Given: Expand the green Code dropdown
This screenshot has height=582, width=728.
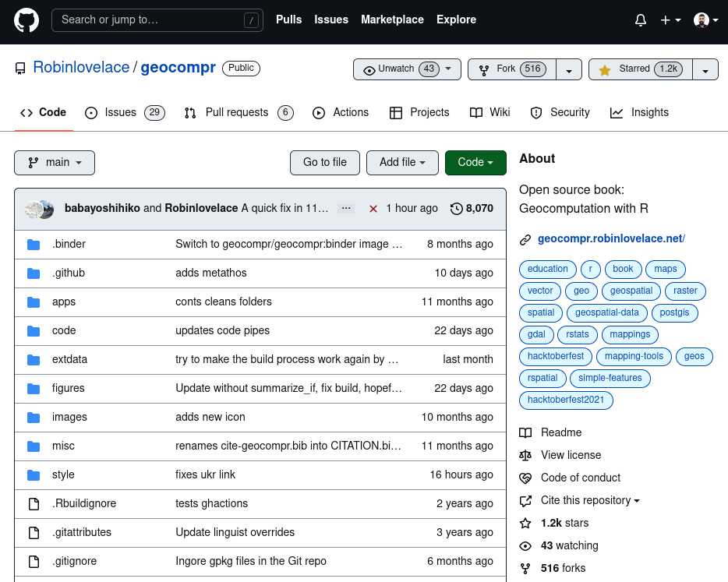Looking at the screenshot, I should tap(475, 163).
